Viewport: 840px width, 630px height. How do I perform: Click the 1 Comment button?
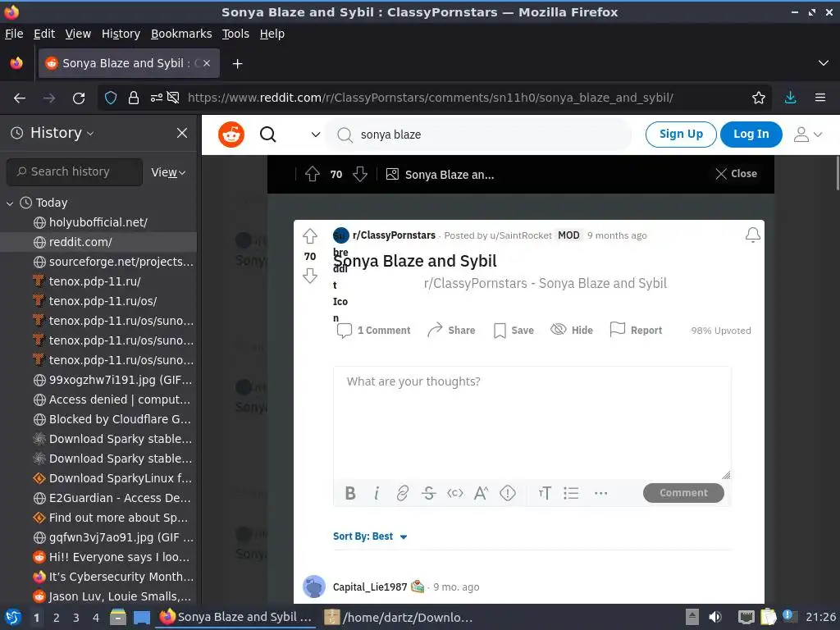click(373, 330)
